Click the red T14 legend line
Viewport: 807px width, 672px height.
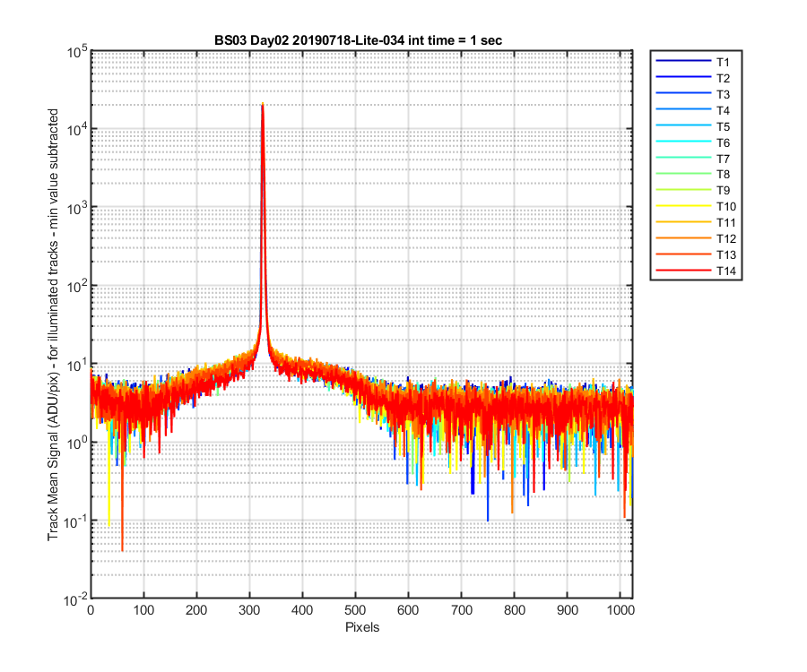[x=683, y=270]
